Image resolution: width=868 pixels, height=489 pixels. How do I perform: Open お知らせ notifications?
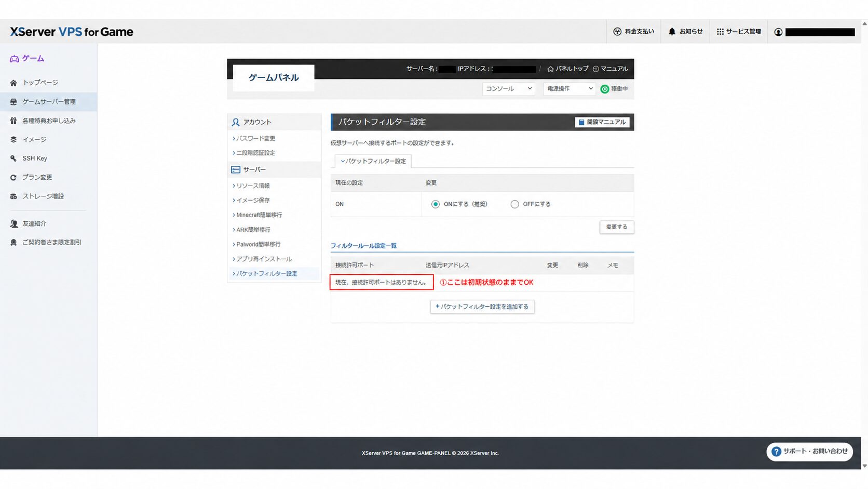click(x=685, y=32)
